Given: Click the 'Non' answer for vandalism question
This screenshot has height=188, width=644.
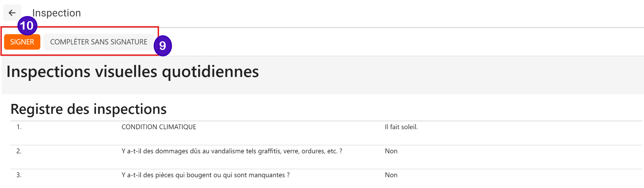Looking at the screenshot, I should coord(391,151).
